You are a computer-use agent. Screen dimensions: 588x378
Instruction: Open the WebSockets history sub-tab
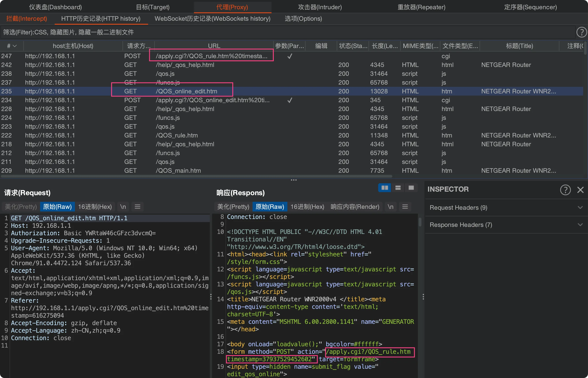213,19
